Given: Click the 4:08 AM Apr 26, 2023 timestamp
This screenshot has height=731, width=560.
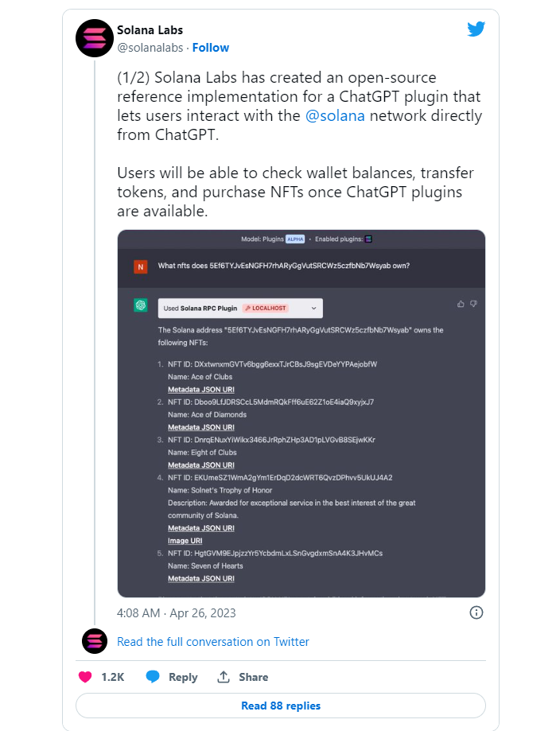Looking at the screenshot, I should pos(177,613).
